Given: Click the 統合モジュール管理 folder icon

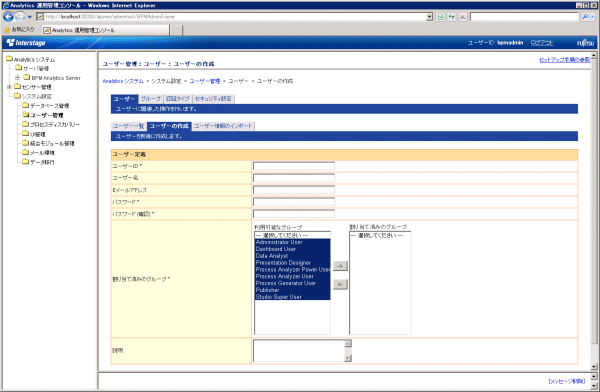Looking at the screenshot, I should tap(26, 143).
